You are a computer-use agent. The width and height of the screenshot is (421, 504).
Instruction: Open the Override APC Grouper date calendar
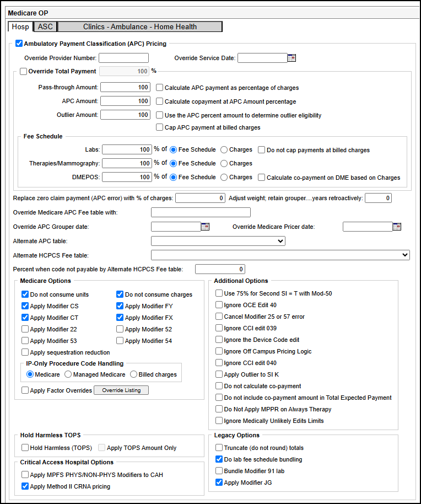pyautogui.click(x=205, y=227)
